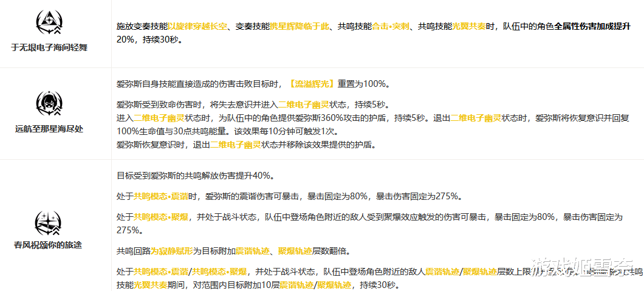This screenshot has height=291, width=644.
Task: Open the 携星辉降临于此 skill link
Action: (x=300, y=27)
